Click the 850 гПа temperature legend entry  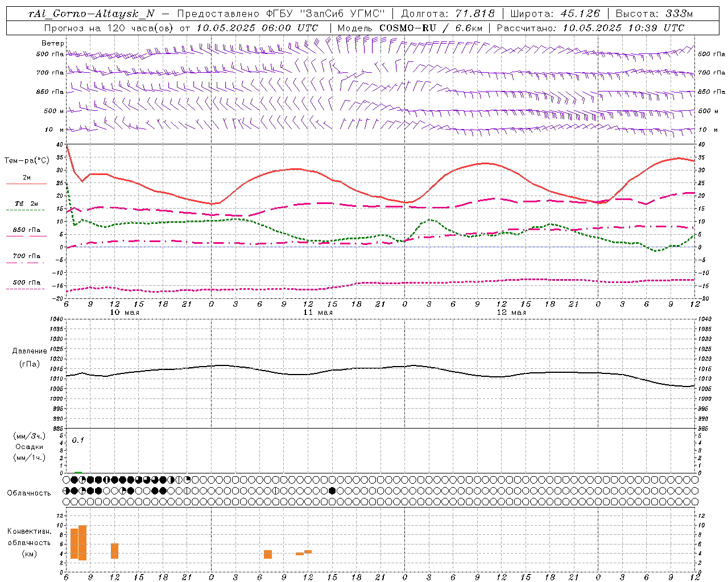click(26, 232)
